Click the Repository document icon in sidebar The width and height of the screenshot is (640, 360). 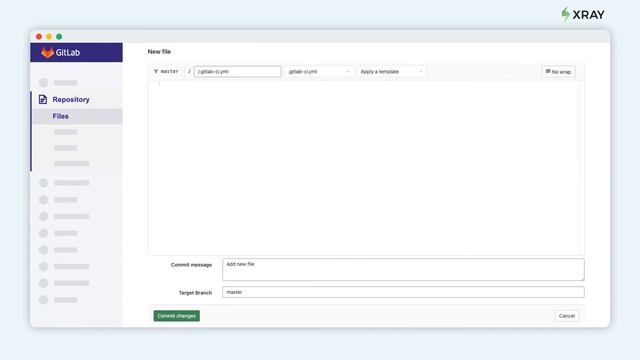43,99
